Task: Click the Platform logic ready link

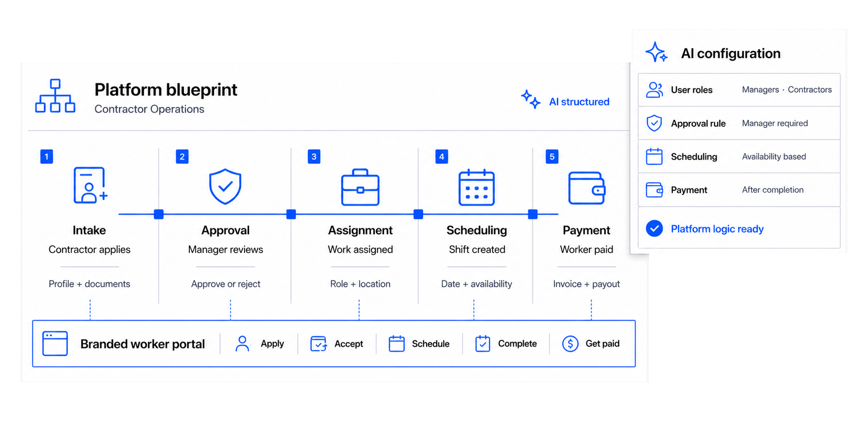Action: click(717, 229)
